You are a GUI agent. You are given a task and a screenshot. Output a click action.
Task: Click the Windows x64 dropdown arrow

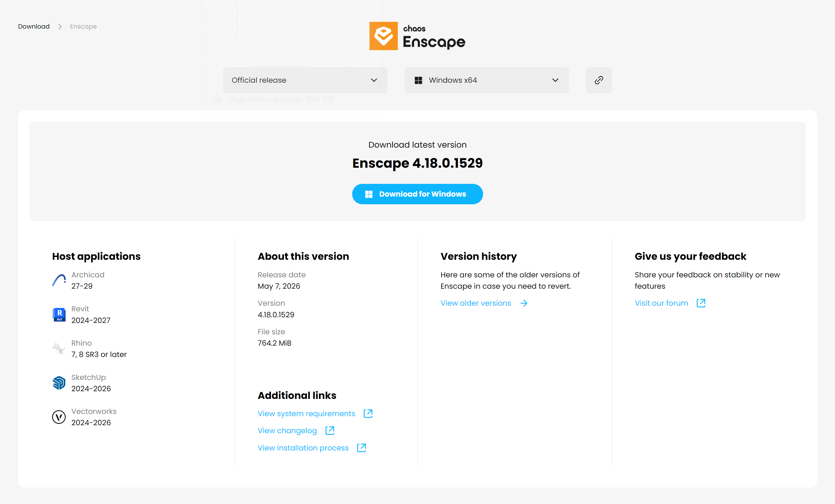555,80
